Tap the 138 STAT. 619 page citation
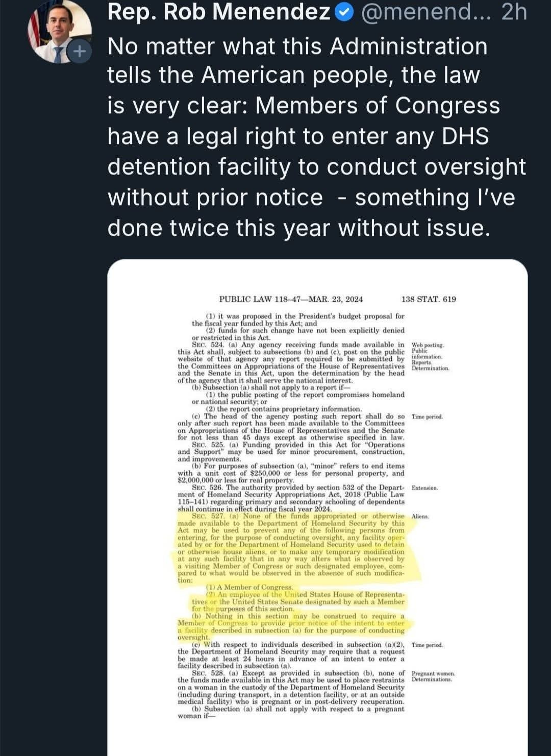This screenshot has width=551, height=756. click(429, 299)
